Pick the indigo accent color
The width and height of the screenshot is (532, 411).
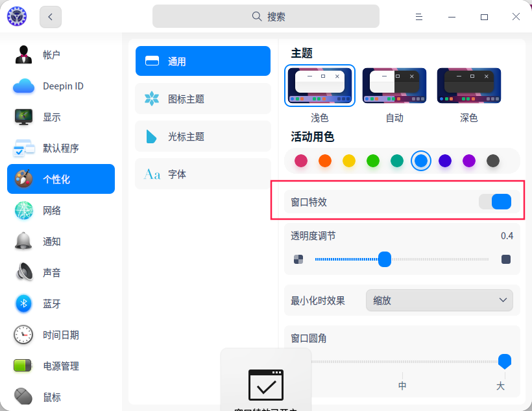point(445,161)
